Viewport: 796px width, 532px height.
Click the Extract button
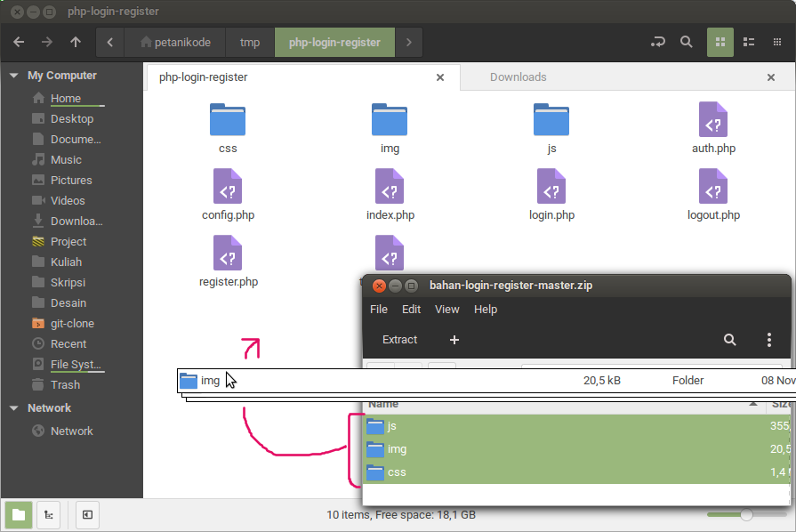pyautogui.click(x=399, y=340)
